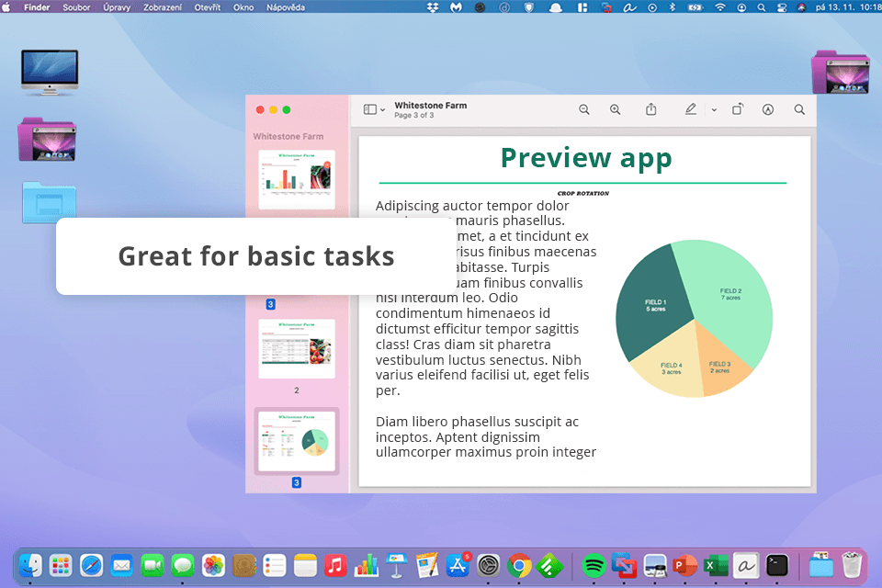Launch Music from the Dock
Viewport: 882px width, 588px height.
tap(335, 566)
